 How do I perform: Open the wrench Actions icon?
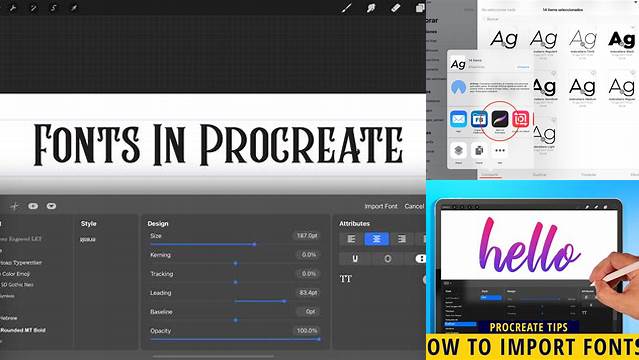pyautogui.click(x=13, y=8)
